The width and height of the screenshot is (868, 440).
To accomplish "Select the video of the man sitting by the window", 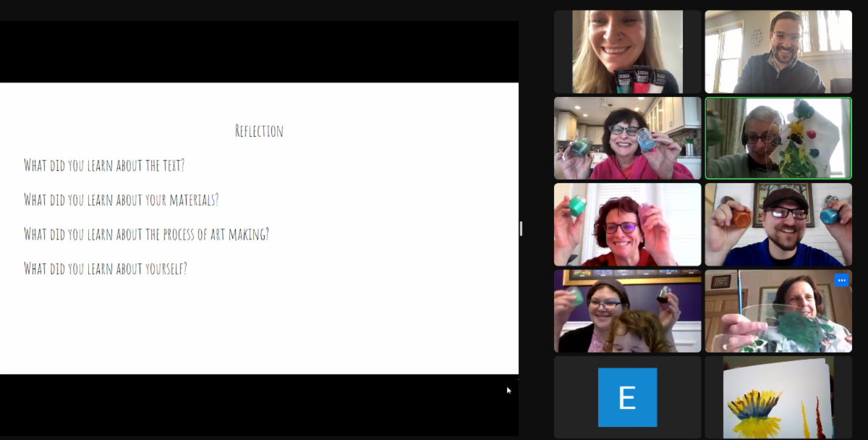I will [x=778, y=51].
